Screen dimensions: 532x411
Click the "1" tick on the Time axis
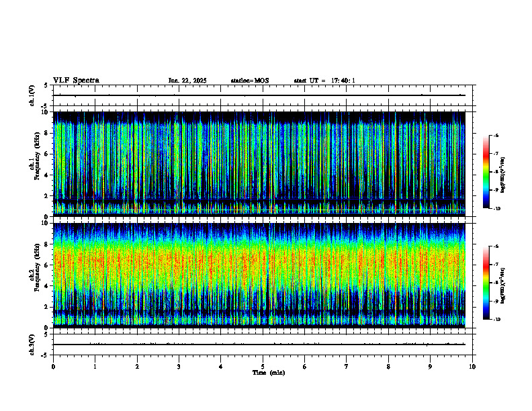[x=95, y=367]
